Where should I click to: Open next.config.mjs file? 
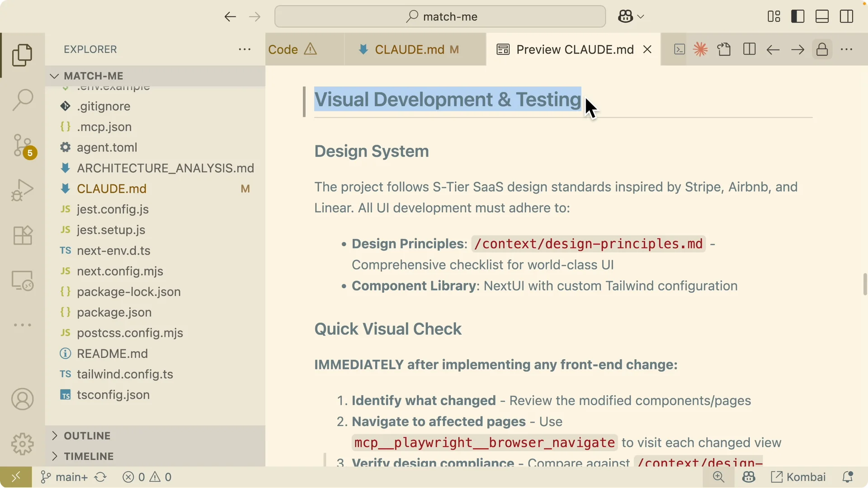[x=155, y=271]
